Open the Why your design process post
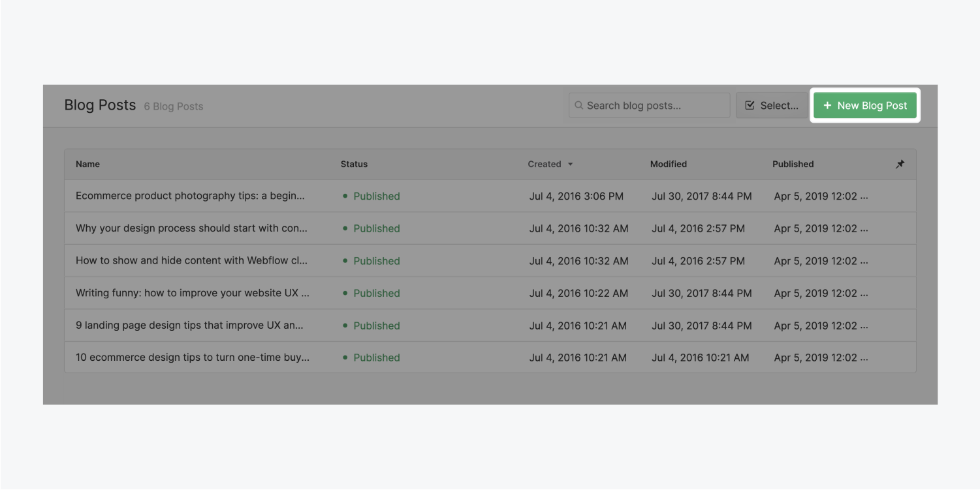980x490 pixels. 193,228
